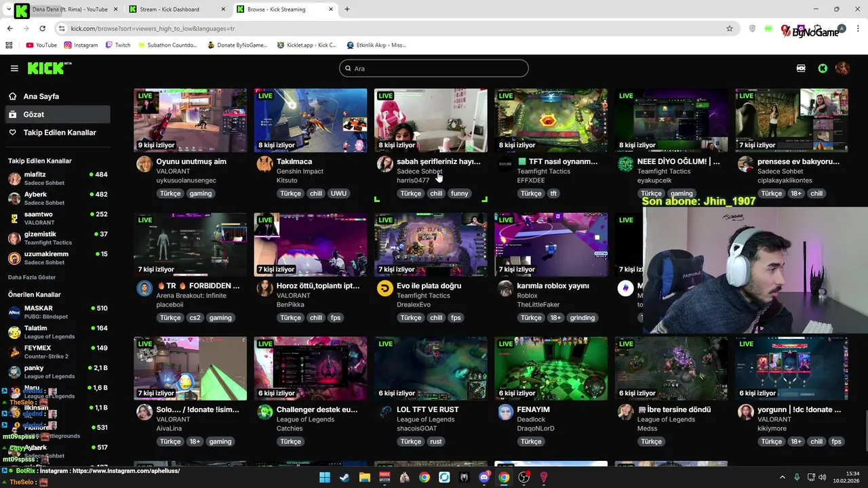Open the YouTube bookmark
The height and width of the screenshot is (488, 868).
click(41, 45)
